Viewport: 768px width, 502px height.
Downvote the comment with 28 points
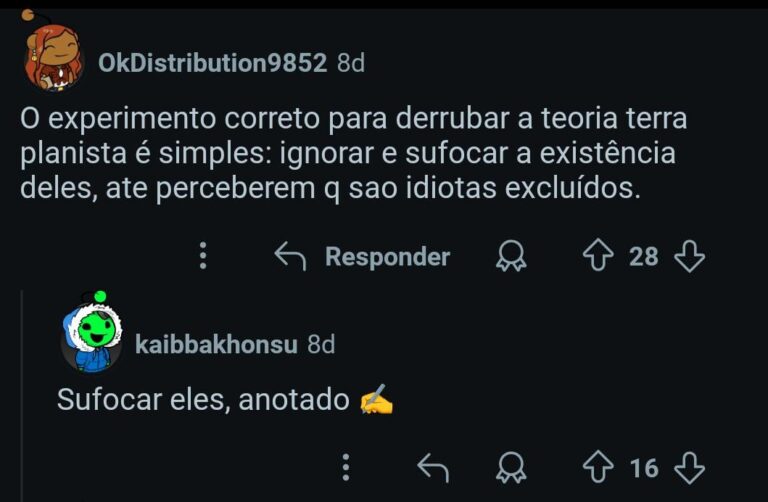690,257
